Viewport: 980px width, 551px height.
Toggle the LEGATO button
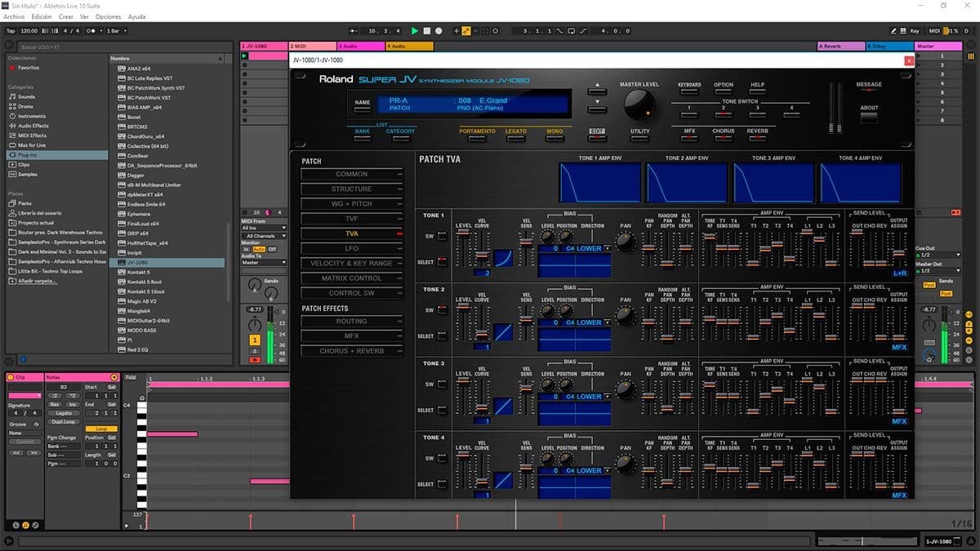click(515, 138)
